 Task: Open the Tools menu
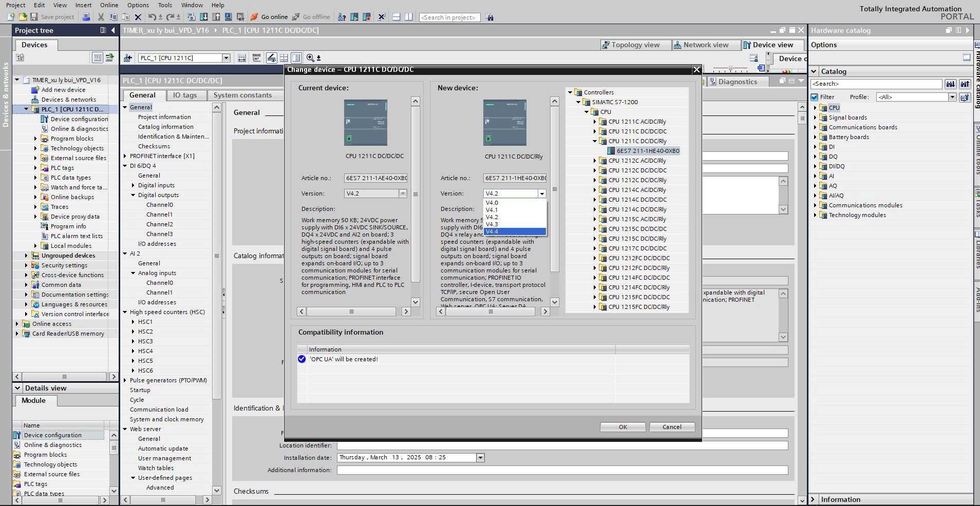coord(165,5)
